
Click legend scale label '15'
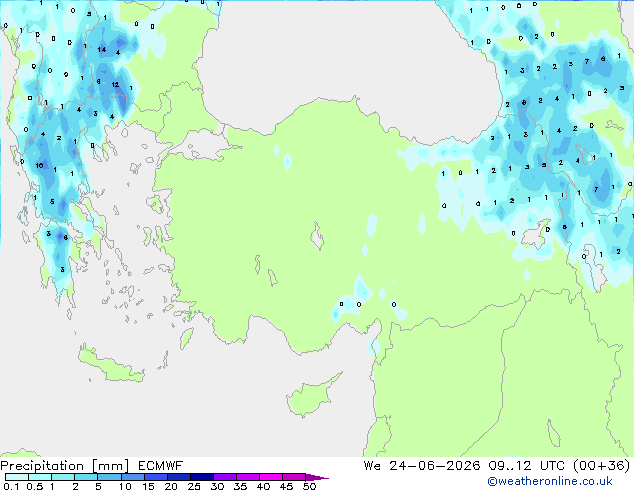coord(148,486)
